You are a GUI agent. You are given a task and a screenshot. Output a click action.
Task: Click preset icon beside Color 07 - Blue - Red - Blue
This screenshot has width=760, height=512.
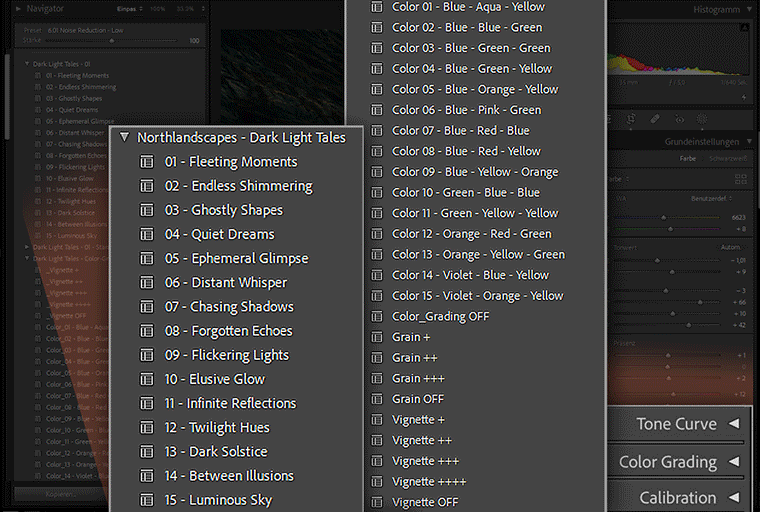click(377, 130)
